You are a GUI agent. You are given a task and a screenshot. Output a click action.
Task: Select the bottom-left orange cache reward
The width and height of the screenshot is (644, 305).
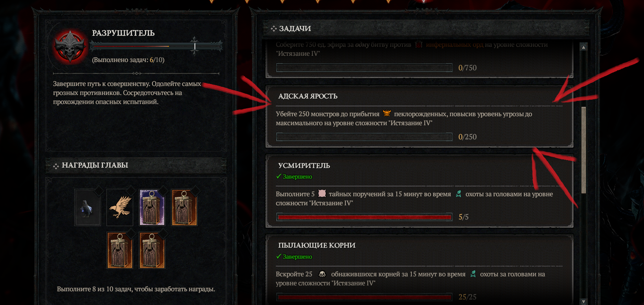tap(120, 250)
